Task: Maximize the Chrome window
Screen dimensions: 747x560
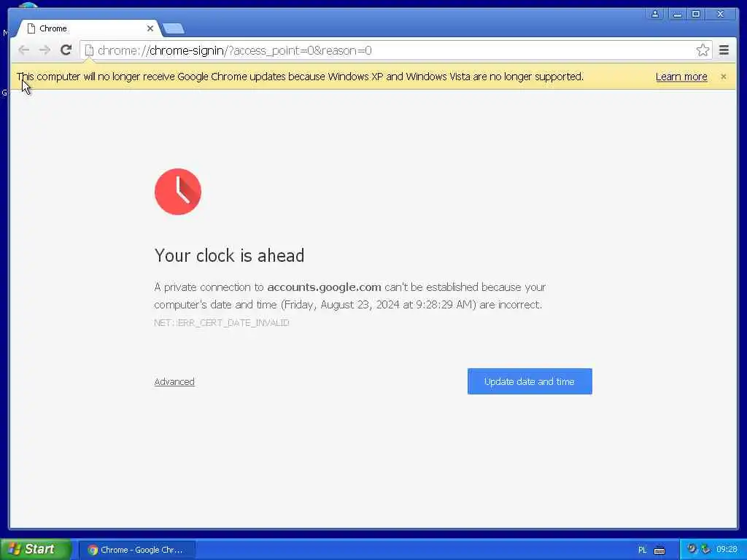Action: pyautogui.click(x=696, y=14)
